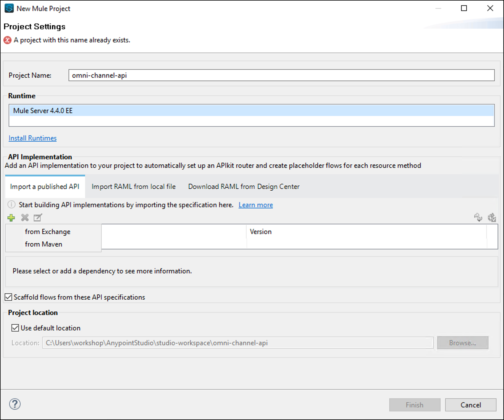Click the Project Name input field
This screenshot has height=420, width=504.
(x=281, y=75)
